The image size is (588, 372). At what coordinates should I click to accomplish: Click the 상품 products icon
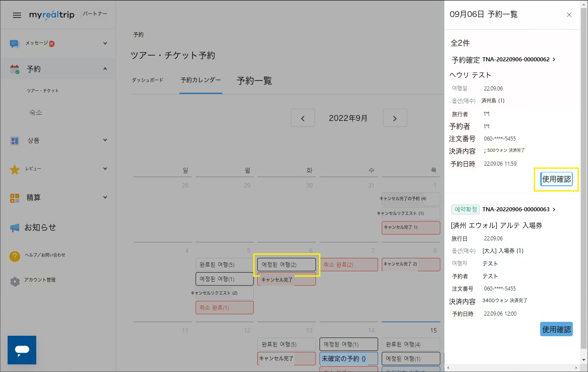point(15,141)
